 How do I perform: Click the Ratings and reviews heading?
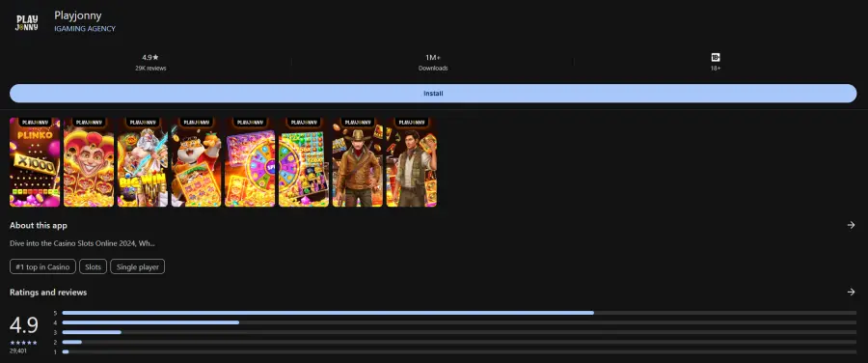pos(48,293)
